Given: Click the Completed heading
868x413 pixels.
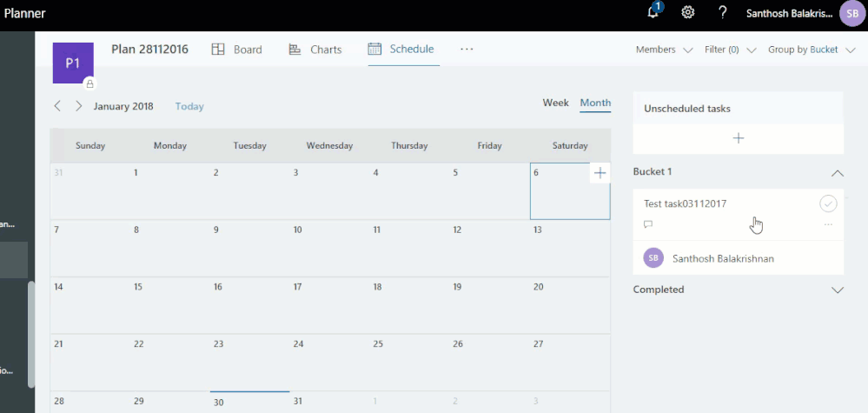Looking at the screenshot, I should pyautogui.click(x=659, y=290).
